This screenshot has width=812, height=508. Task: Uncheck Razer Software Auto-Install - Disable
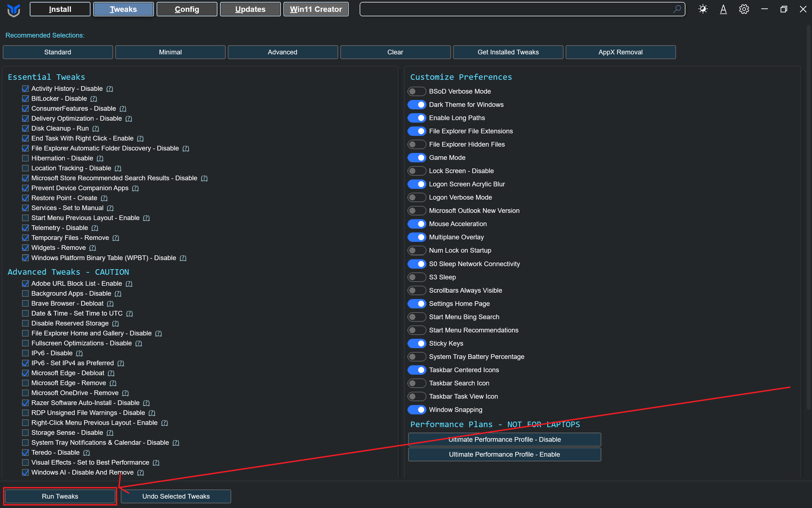click(x=25, y=403)
